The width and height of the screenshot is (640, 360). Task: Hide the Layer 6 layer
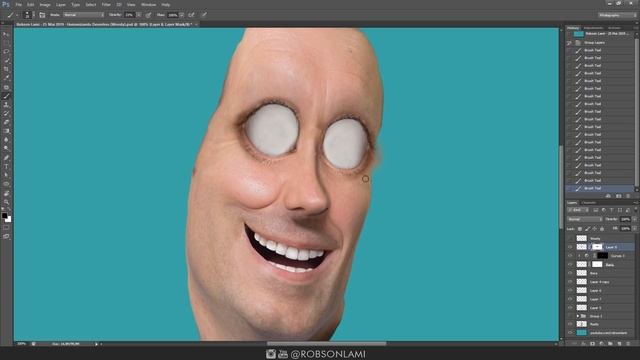click(570, 290)
